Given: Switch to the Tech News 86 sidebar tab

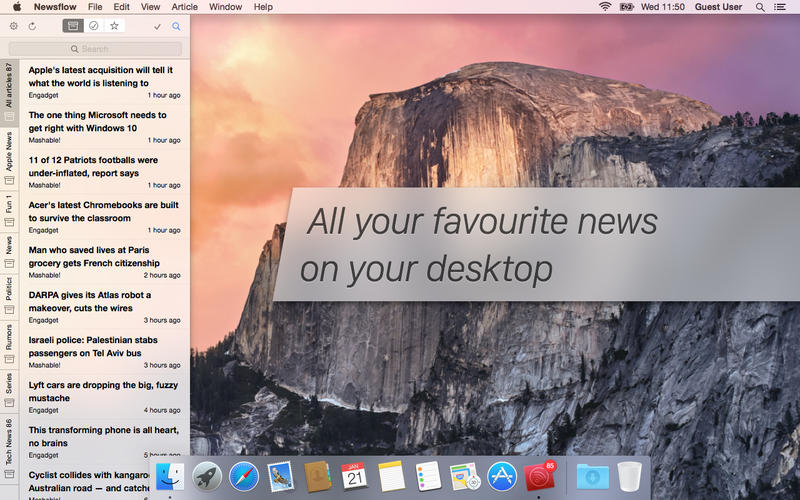Looking at the screenshot, I should tap(9, 448).
